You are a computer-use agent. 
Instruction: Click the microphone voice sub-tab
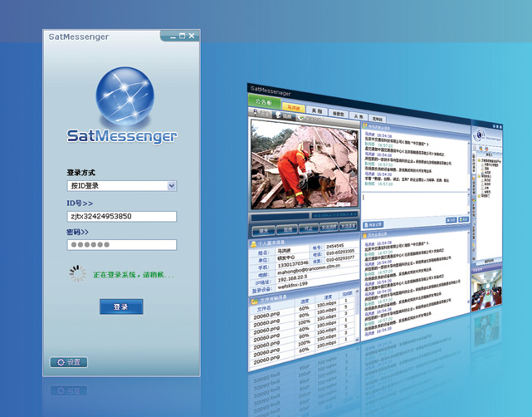pyautogui.click(x=260, y=114)
